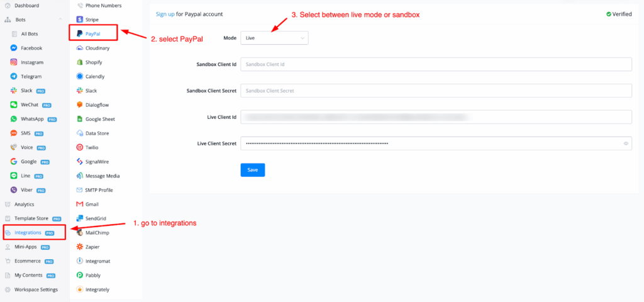This screenshot has height=302, width=644.
Task: Select the Shopify integration icon
Action: point(80,62)
